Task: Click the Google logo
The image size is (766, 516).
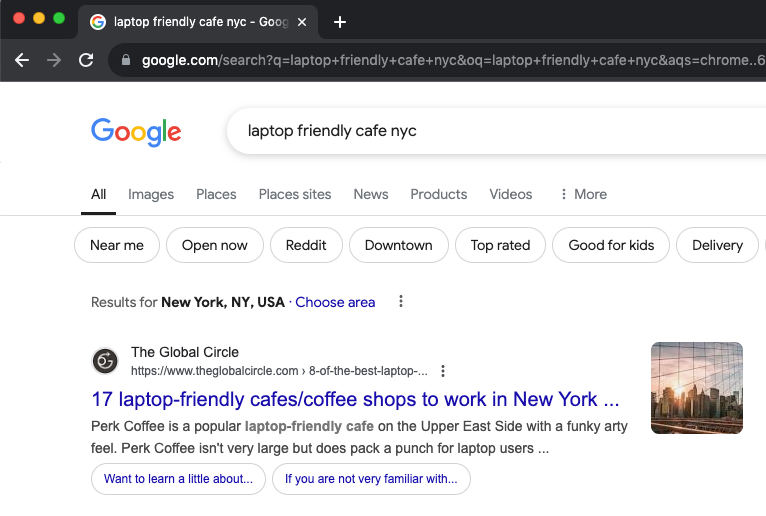Action: pyautogui.click(x=136, y=131)
